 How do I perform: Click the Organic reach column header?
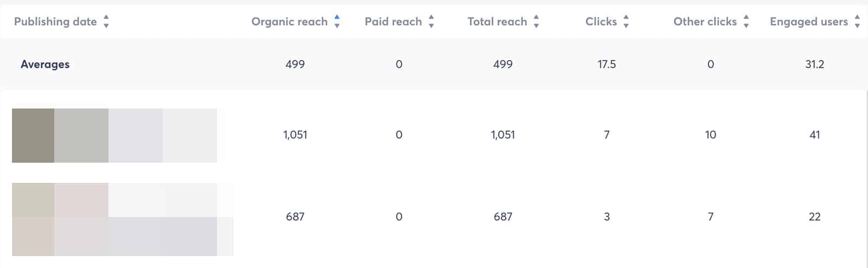click(x=289, y=22)
